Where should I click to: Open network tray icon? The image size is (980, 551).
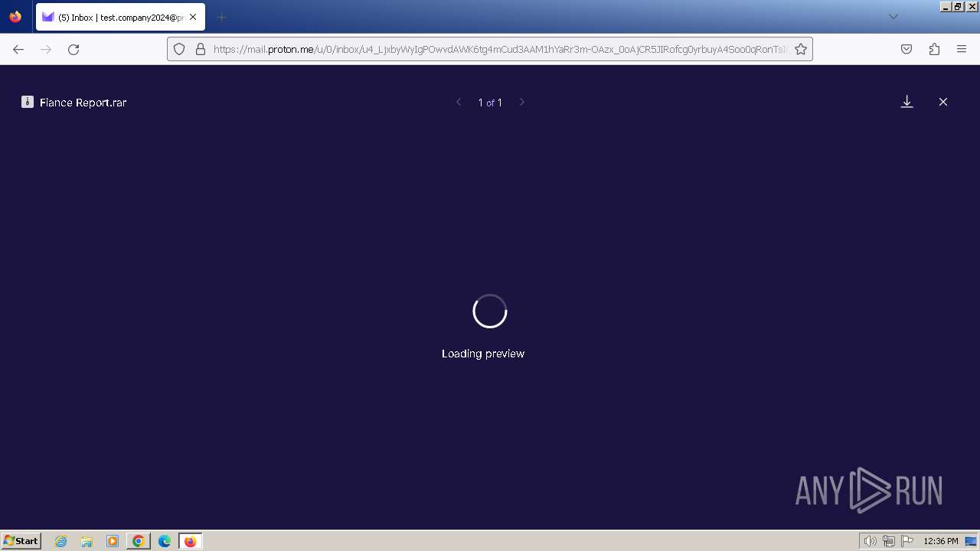(x=889, y=541)
